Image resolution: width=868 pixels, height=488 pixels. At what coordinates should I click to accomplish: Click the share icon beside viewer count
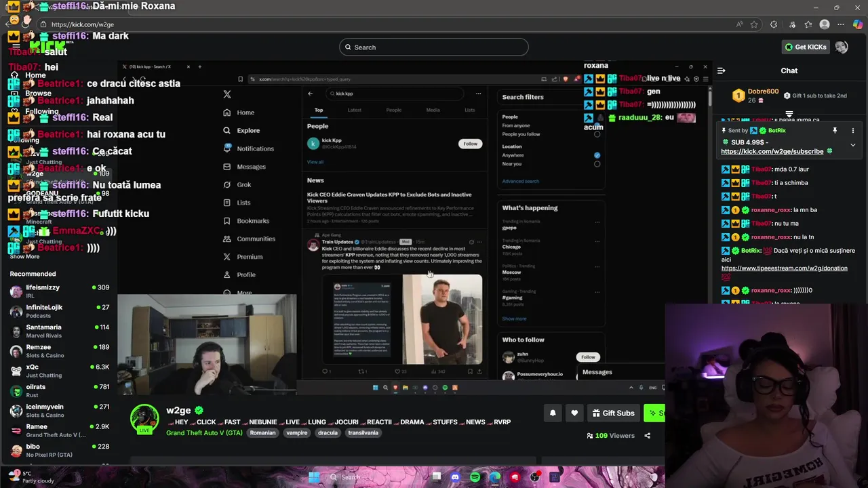647,436
